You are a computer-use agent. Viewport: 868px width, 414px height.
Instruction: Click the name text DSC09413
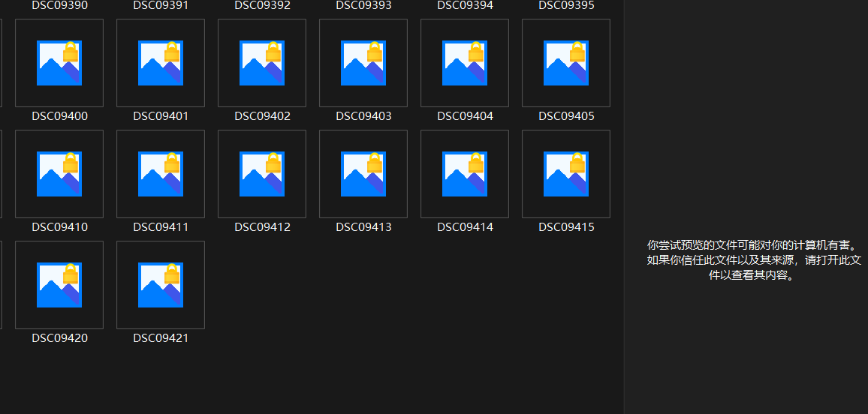[363, 227]
